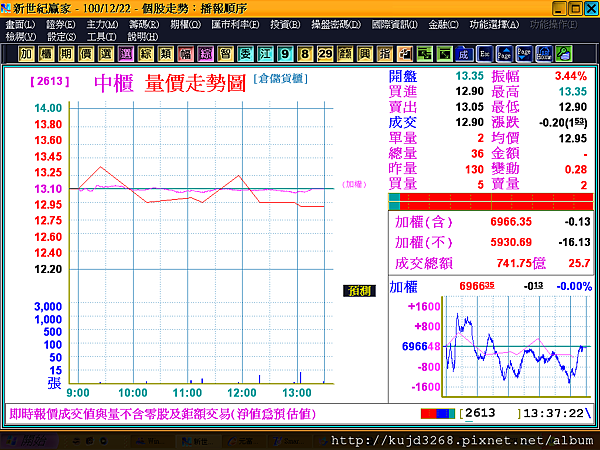Click the Page Down toolbar icon
This screenshot has width=600, height=450.
(x=524, y=54)
